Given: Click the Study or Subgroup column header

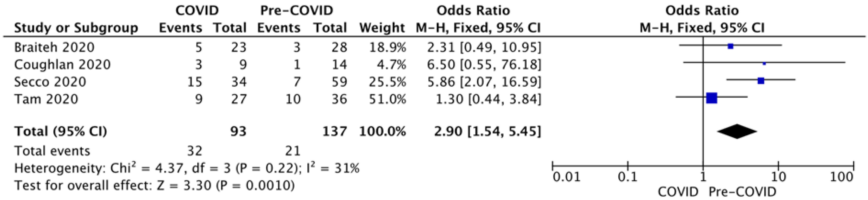Looking at the screenshot, I should [76, 28].
